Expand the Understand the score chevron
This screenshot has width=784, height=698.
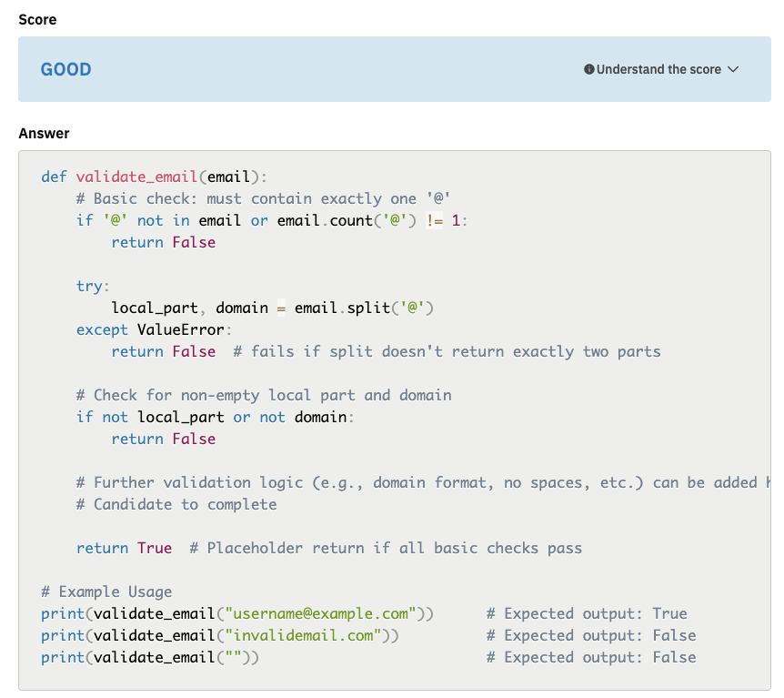pos(733,69)
